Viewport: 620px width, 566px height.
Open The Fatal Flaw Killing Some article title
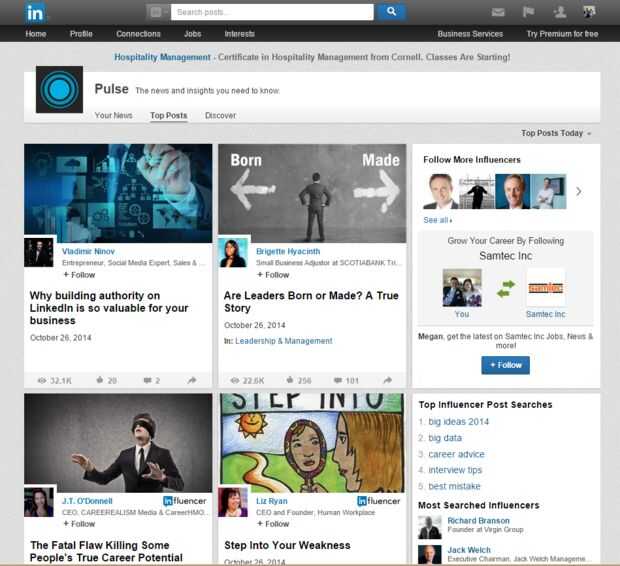(x=106, y=551)
